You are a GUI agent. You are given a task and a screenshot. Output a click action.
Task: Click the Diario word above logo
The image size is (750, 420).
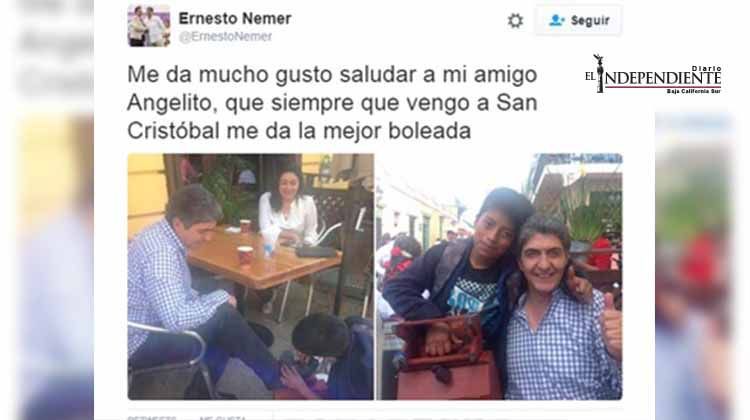pyautogui.click(x=706, y=69)
